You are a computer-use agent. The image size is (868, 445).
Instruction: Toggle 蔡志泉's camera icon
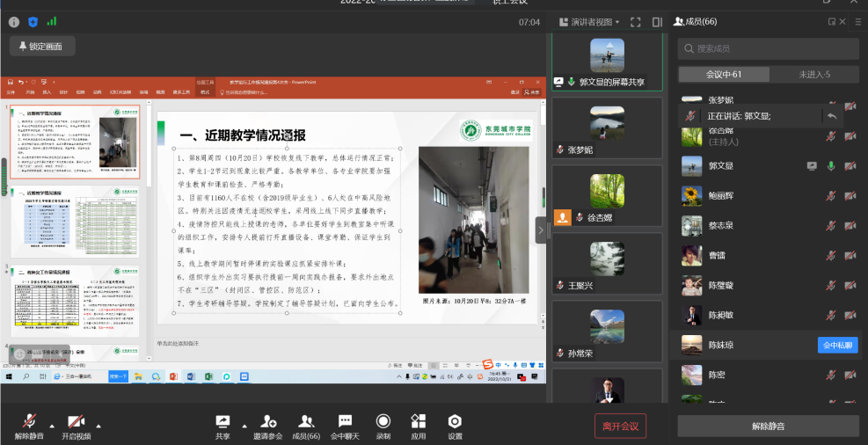[x=850, y=225]
